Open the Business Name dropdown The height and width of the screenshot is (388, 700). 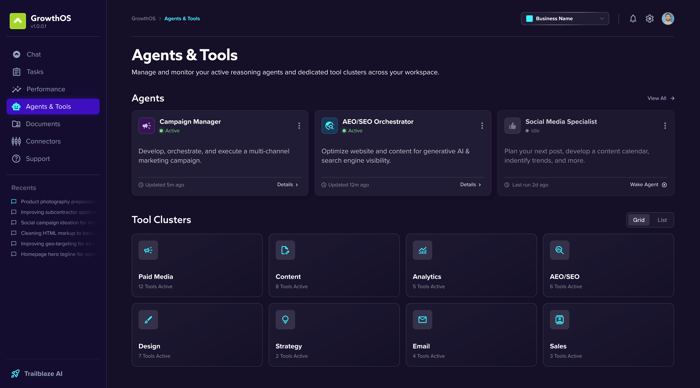[x=565, y=19]
